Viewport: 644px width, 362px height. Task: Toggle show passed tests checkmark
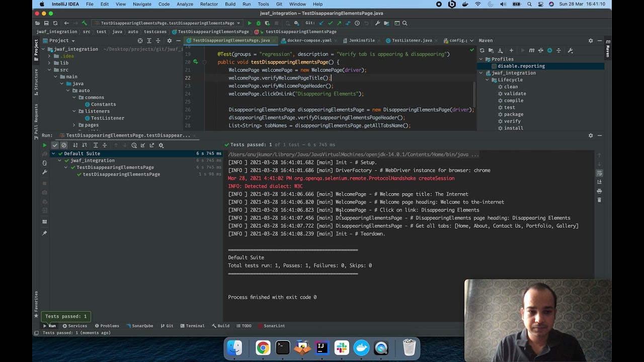55,145
